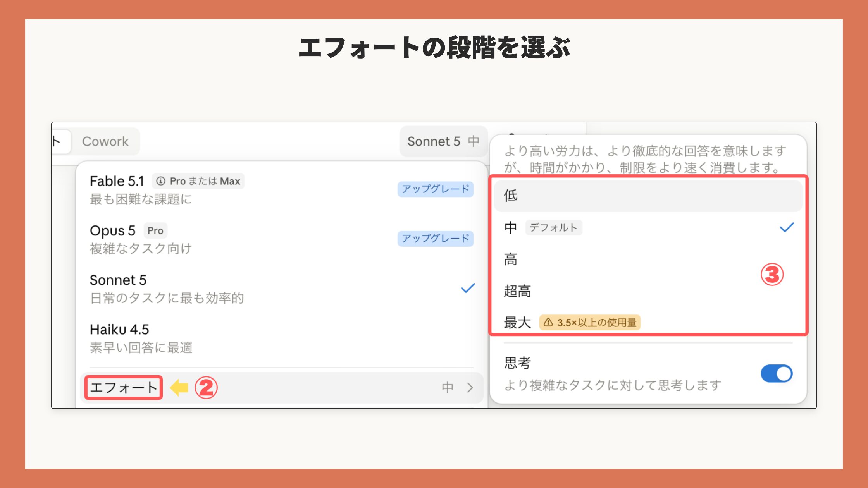Expand the エフォート submenu chevron
This screenshot has height=488, width=868.
point(470,388)
